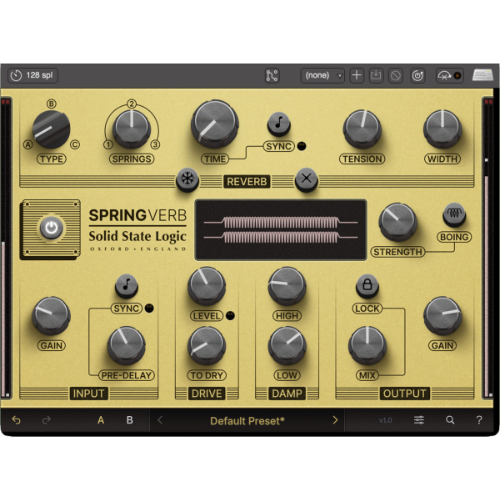The width and height of the screenshot is (500, 500).
Task: Click the v1.0 version label
Action: pos(385,420)
